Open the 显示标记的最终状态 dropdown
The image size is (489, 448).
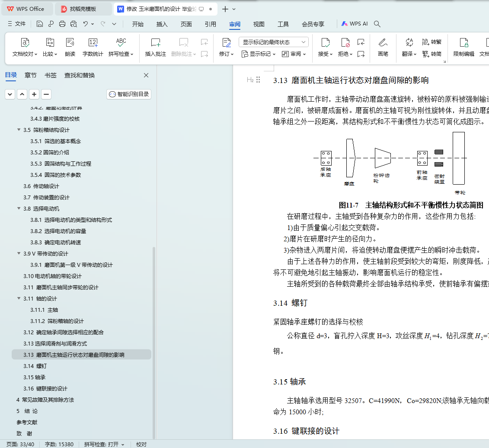(274, 42)
